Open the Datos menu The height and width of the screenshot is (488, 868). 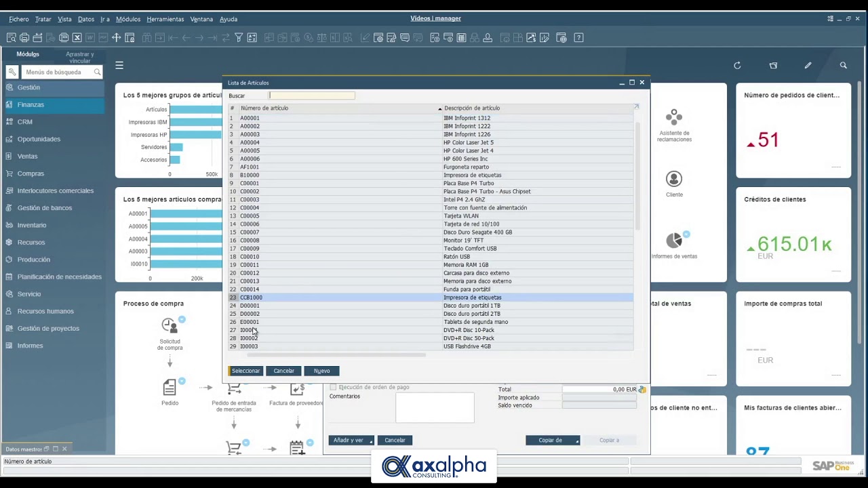point(86,19)
